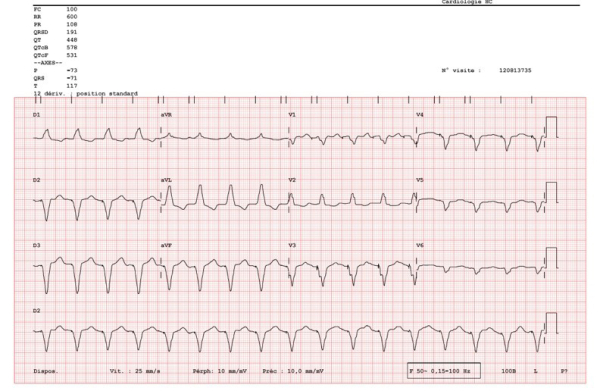Image resolution: width=600 pixels, height=391 pixels.
Task: Click the calibration pulse on the V5 row
Action: point(551,192)
